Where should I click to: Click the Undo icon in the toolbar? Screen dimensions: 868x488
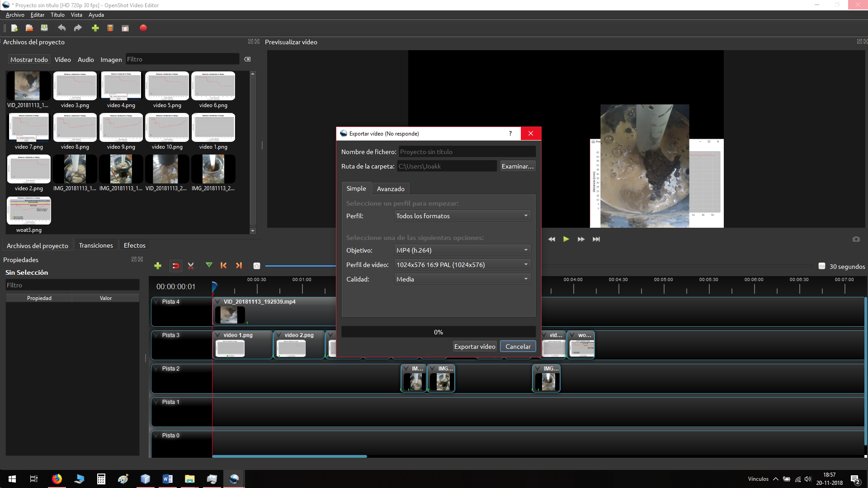[x=62, y=28]
